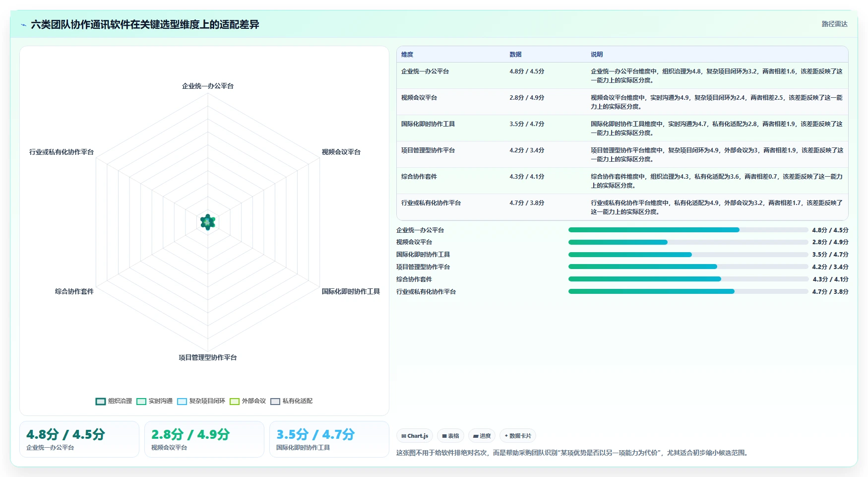Open the 2.8分 / 4.9分 summary card
This screenshot has width=868, height=477.
(204, 439)
